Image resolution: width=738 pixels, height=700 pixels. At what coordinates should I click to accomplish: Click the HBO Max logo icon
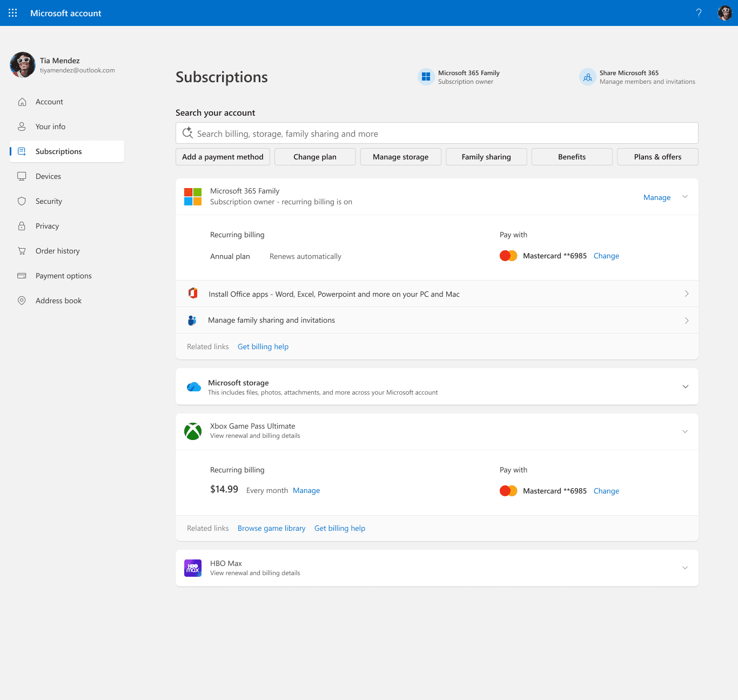pos(193,568)
